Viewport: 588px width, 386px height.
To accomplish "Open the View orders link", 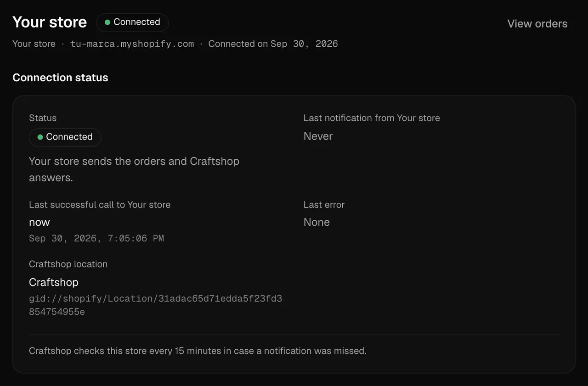I will pos(537,24).
